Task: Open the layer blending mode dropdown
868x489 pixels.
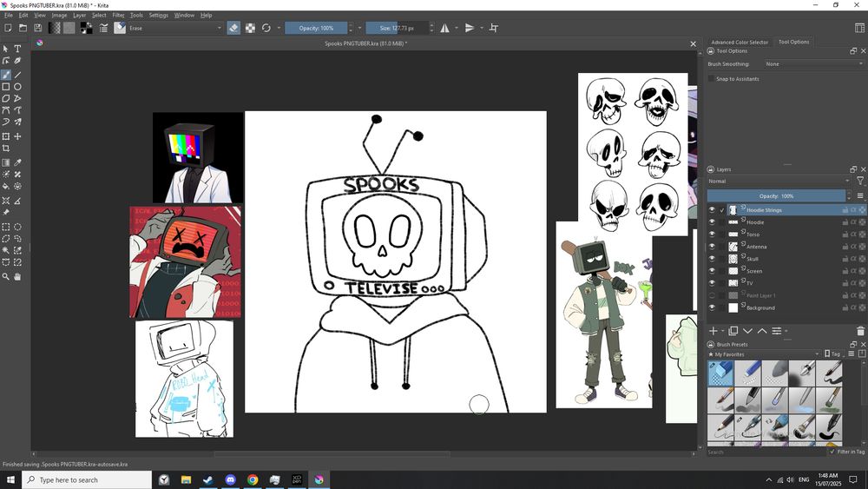Action: (x=779, y=182)
